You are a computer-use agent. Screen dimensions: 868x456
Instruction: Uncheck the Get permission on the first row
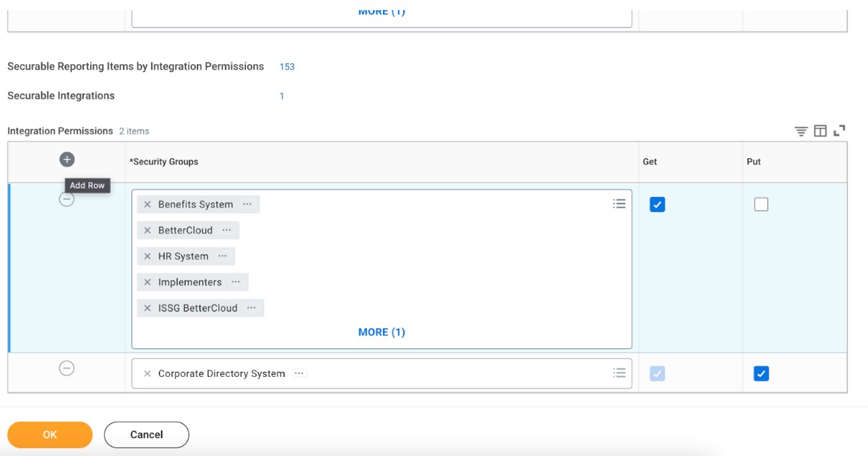coord(657,204)
